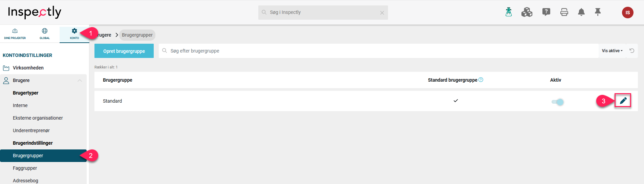Viewport: 644px width, 184px height.
Task: Switch to the Global tab
Action: tap(45, 34)
